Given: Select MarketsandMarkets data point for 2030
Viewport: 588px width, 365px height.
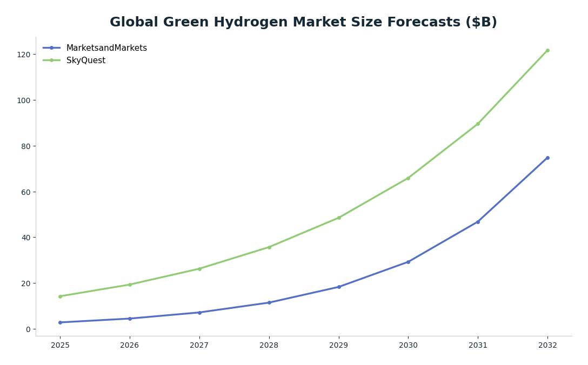Looking at the screenshot, I should tap(408, 262).
